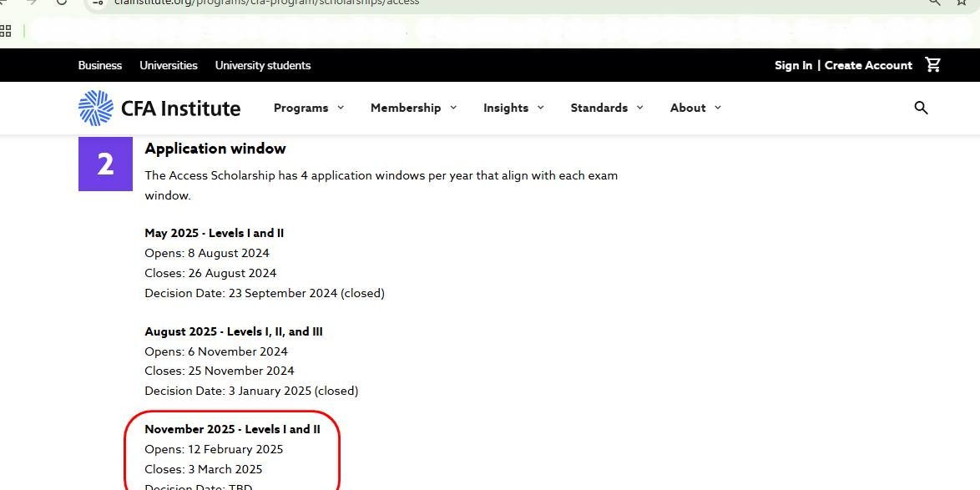Click the browser zoom magnifier icon
This screenshot has width=980, height=490.
934,3
